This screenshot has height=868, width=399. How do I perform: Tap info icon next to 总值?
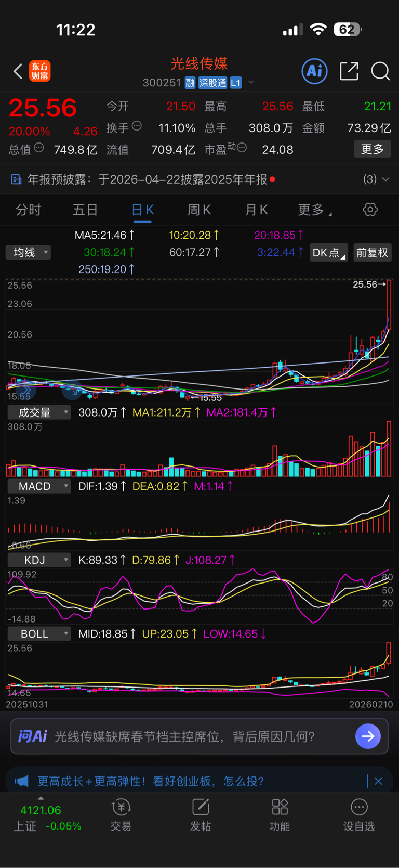39,148
